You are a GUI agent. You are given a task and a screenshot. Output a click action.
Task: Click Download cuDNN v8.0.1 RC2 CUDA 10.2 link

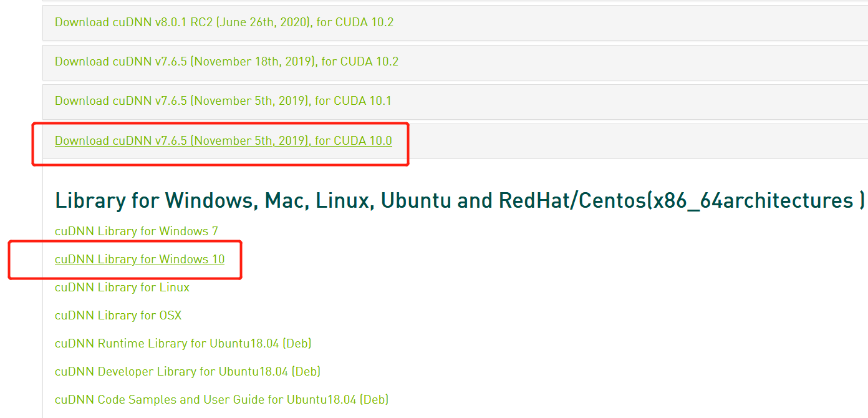click(224, 22)
